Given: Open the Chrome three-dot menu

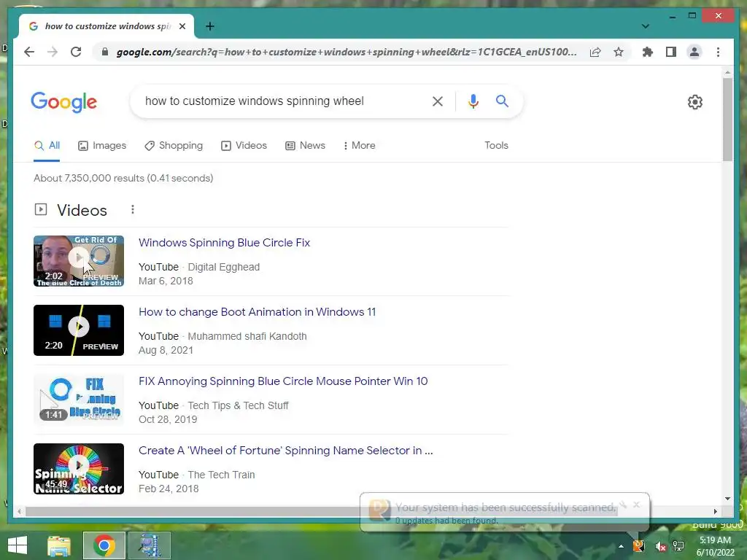Looking at the screenshot, I should pos(718,52).
